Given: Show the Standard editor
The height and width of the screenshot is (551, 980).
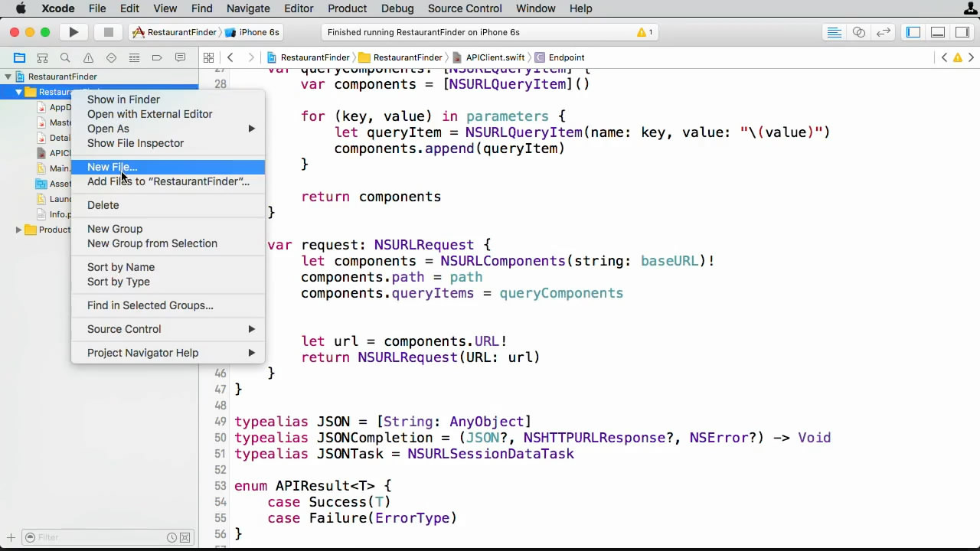Looking at the screenshot, I should [835, 32].
